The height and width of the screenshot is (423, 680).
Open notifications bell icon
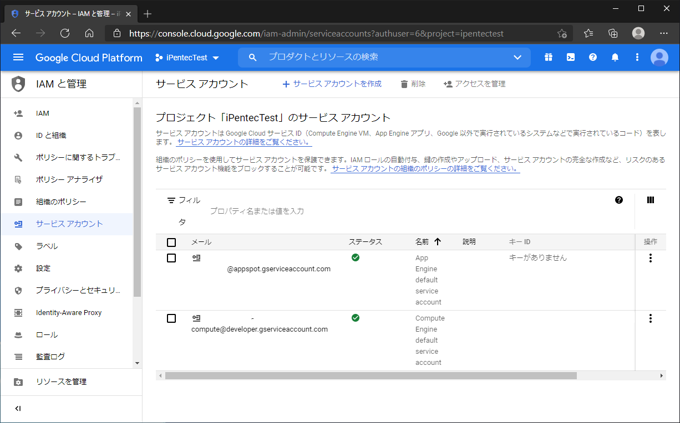[615, 57]
